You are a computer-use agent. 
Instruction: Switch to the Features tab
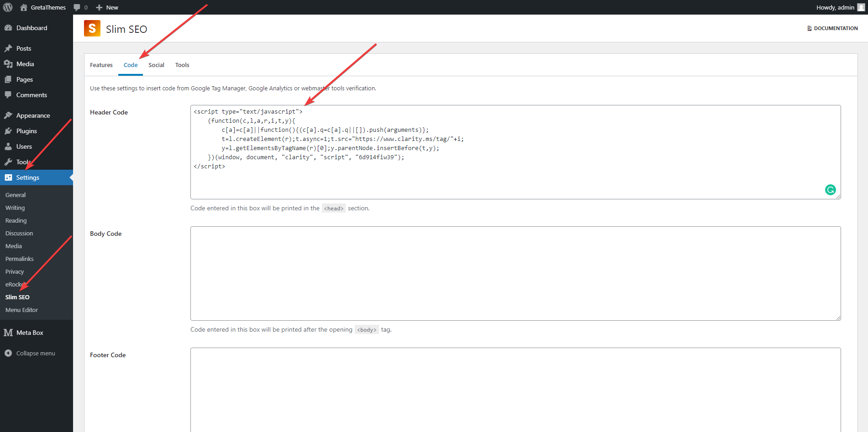101,65
